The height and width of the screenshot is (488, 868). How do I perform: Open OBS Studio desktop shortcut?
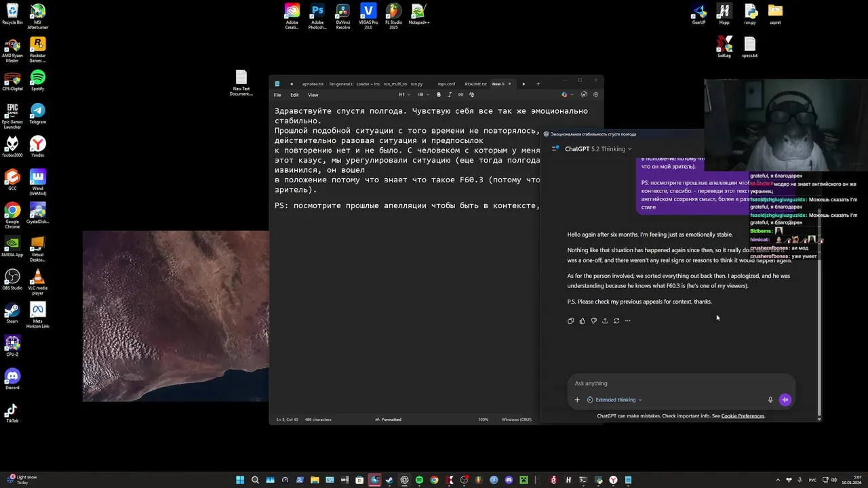(12, 279)
